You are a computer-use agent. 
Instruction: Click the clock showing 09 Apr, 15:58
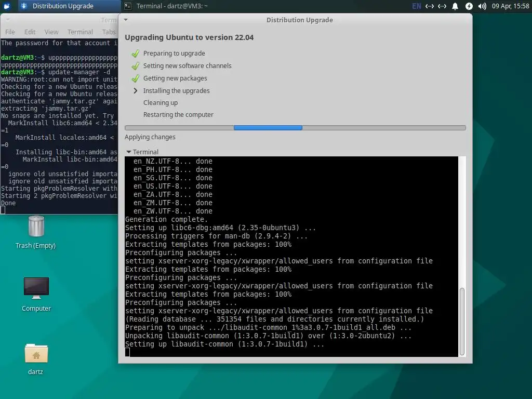click(x=510, y=6)
